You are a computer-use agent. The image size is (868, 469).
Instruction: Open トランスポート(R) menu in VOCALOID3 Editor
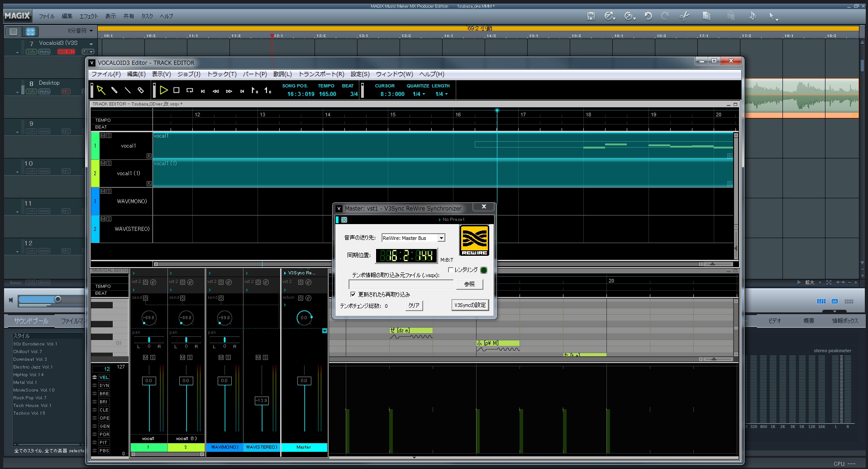[x=321, y=74]
